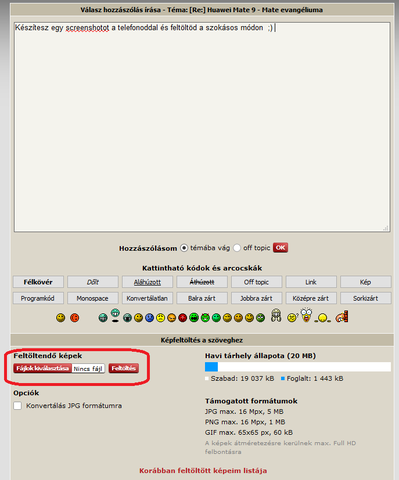Insert the red-orange smiley emoticon
The image size is (399, 480).
[x=75, y=318]
